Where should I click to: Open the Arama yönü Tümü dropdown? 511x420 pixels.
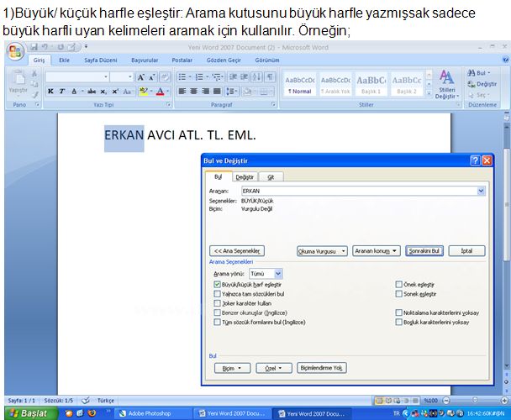(278, 274)
